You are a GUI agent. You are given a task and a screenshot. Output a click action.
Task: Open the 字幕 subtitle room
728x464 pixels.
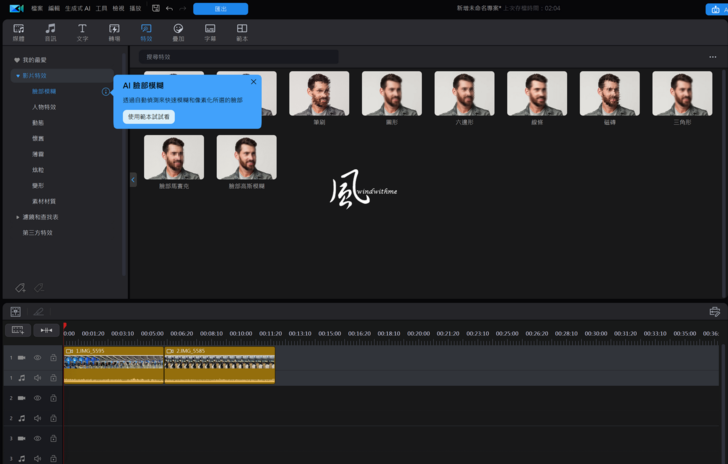click(x=210, y=32)
